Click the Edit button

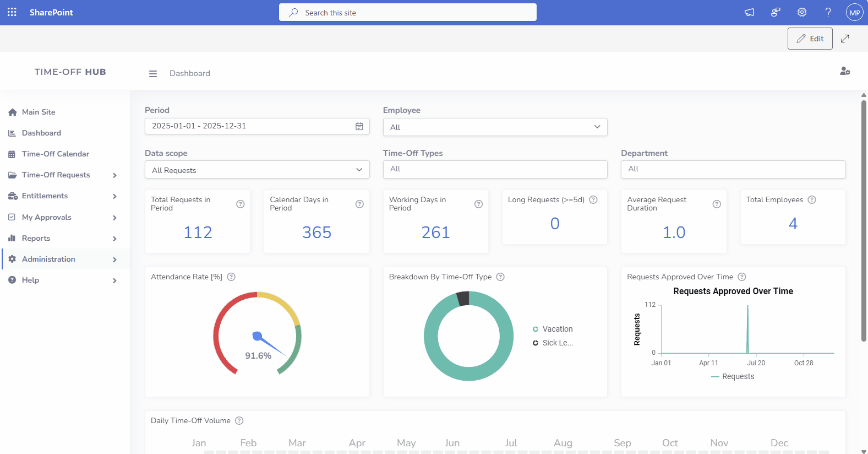click(810, 39)
